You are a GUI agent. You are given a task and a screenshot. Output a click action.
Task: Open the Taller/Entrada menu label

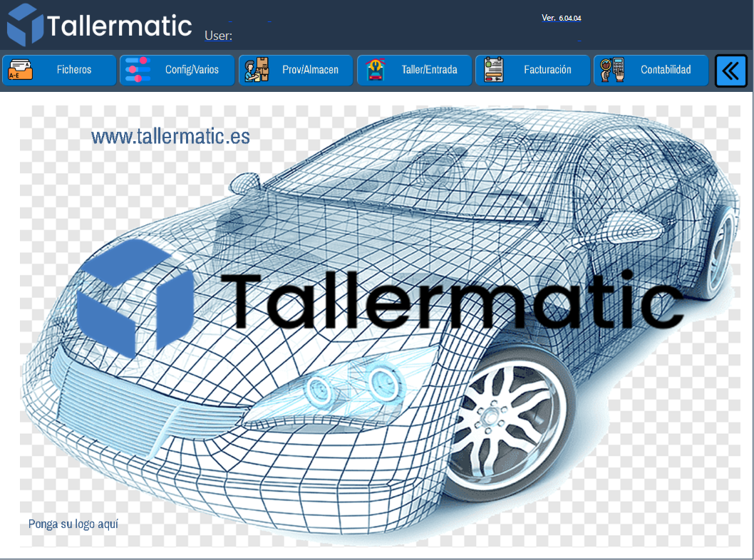429,70
